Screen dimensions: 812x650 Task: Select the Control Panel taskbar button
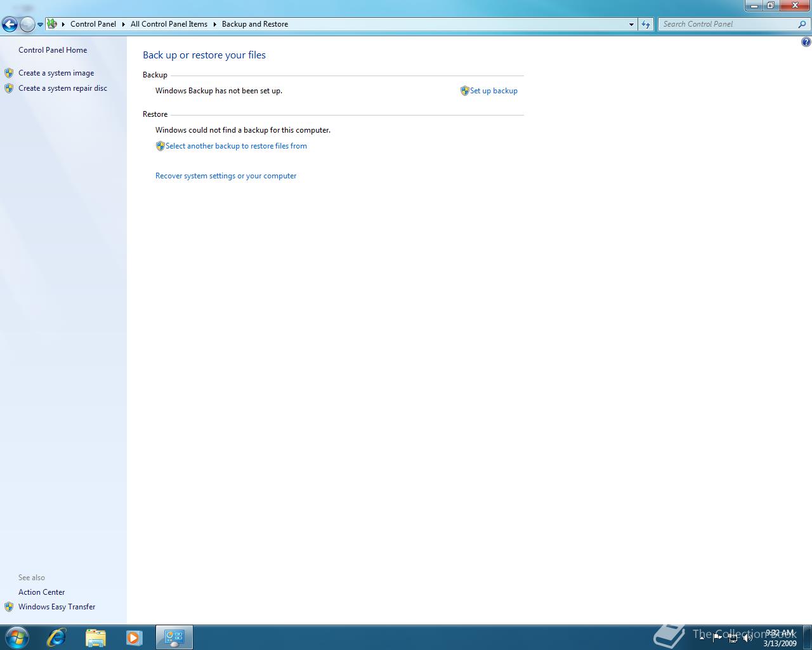click(x=174, y=637)
